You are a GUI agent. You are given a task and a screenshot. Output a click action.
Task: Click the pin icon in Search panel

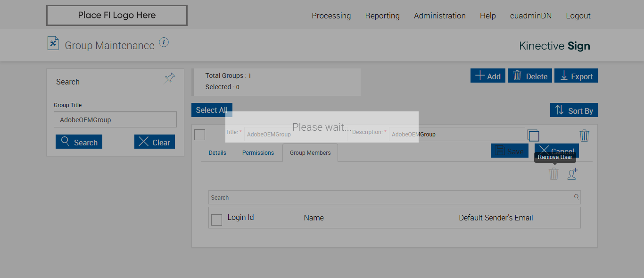pos(170,78)
